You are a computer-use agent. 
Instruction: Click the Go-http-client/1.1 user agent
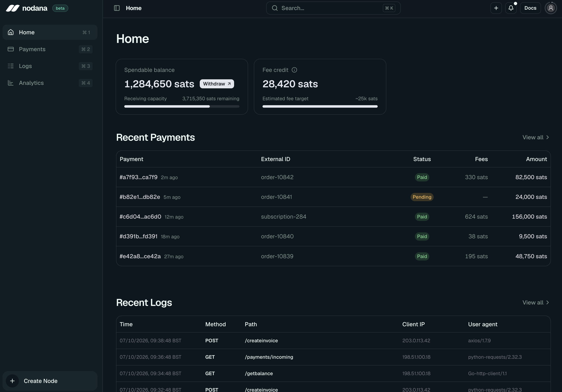pyautogui.click(x=487, y=374)
